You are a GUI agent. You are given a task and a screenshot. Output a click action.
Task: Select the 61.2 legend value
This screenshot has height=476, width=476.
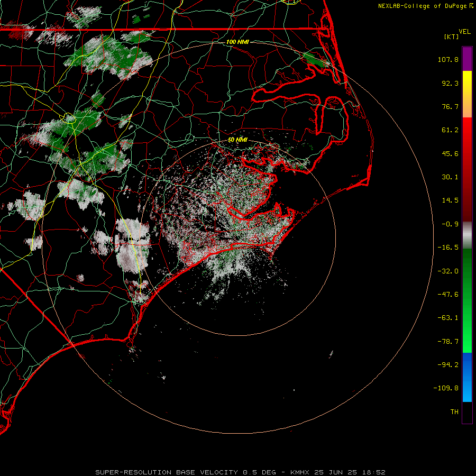pyautogui.click(x=450, y=130)
